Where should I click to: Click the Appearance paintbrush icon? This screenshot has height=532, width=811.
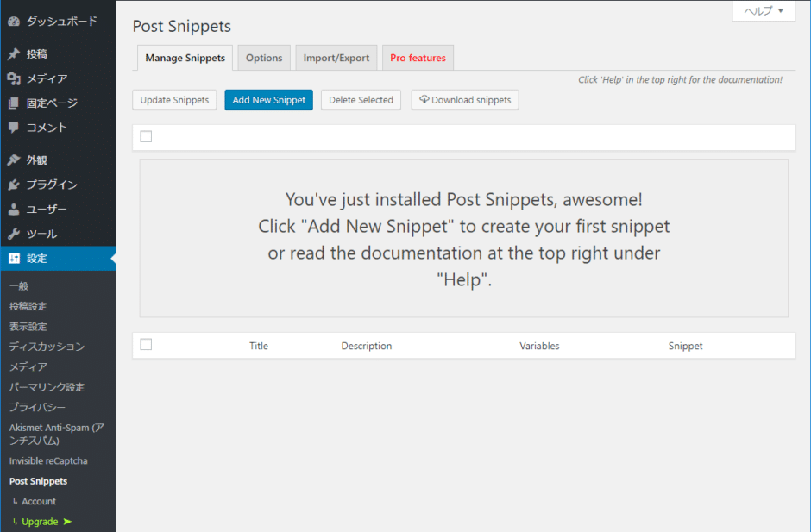coord(14,160)
